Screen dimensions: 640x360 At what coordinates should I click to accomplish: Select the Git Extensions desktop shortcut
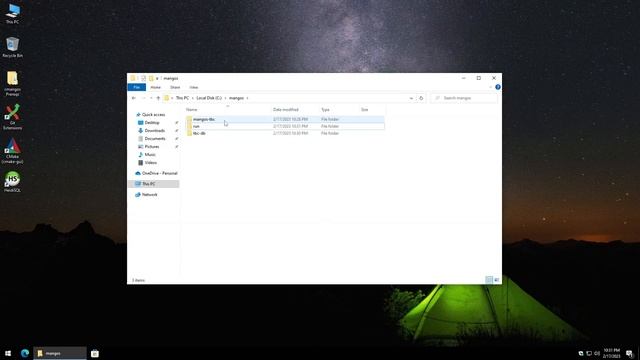12,117
